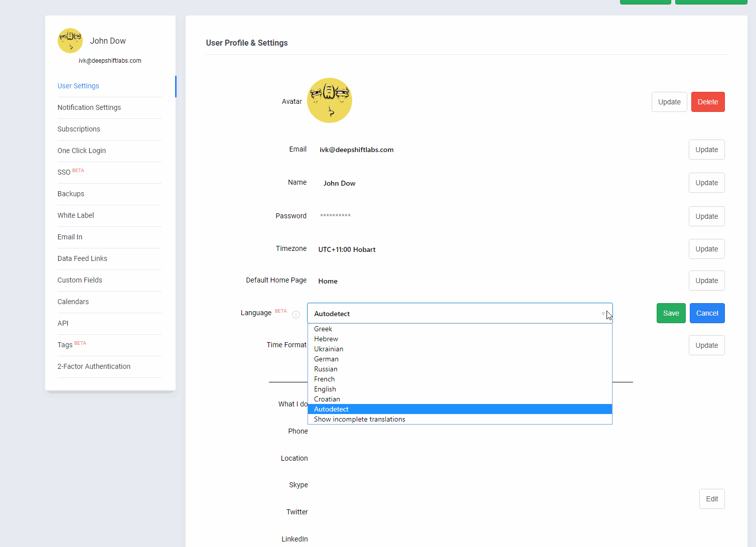Screen dimensions: 756x547
Task: Select Greek from the language list
Action: click(x=323, y=329)
